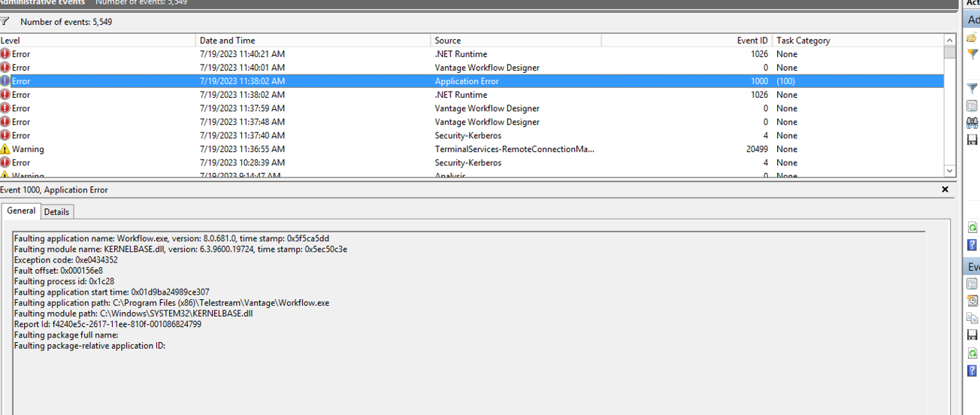The width and height of the screenshot is (980, 415).
Task: Click the binoculars Find icon
Action: pos(972,123)
